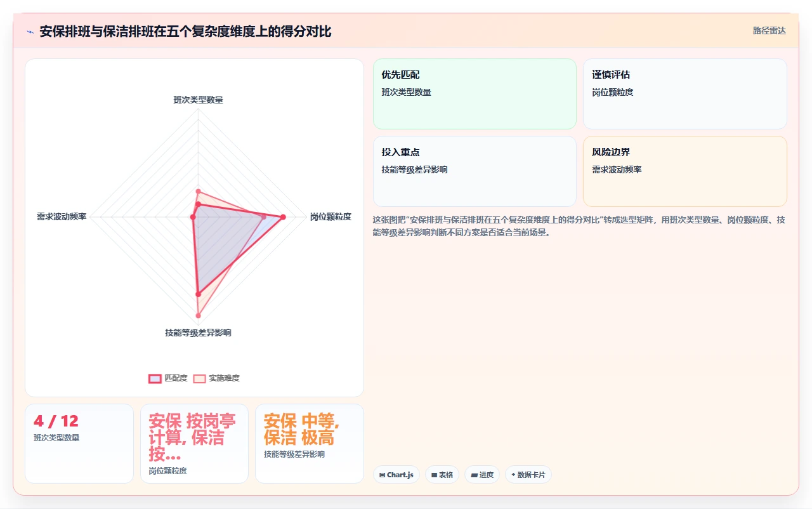Open the 谨慎评估 card
This screenshot has height=509, width=812.
point(685,94)
